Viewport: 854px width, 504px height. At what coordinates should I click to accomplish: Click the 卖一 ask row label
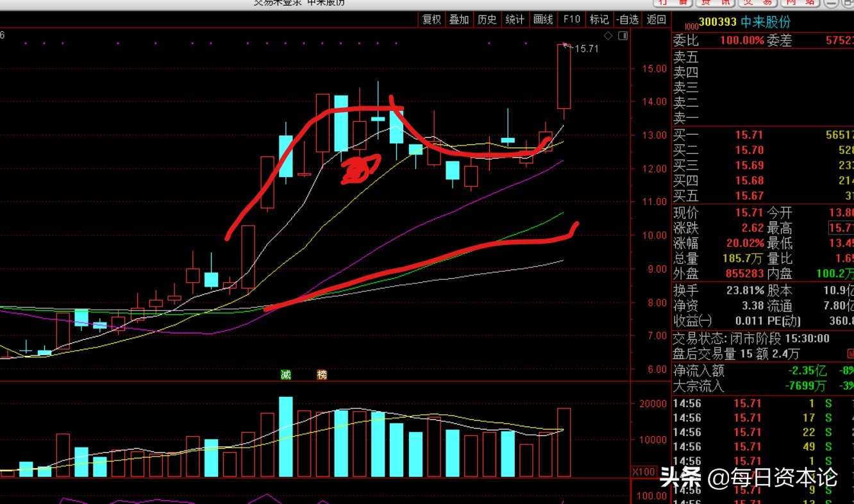point(686,119)
